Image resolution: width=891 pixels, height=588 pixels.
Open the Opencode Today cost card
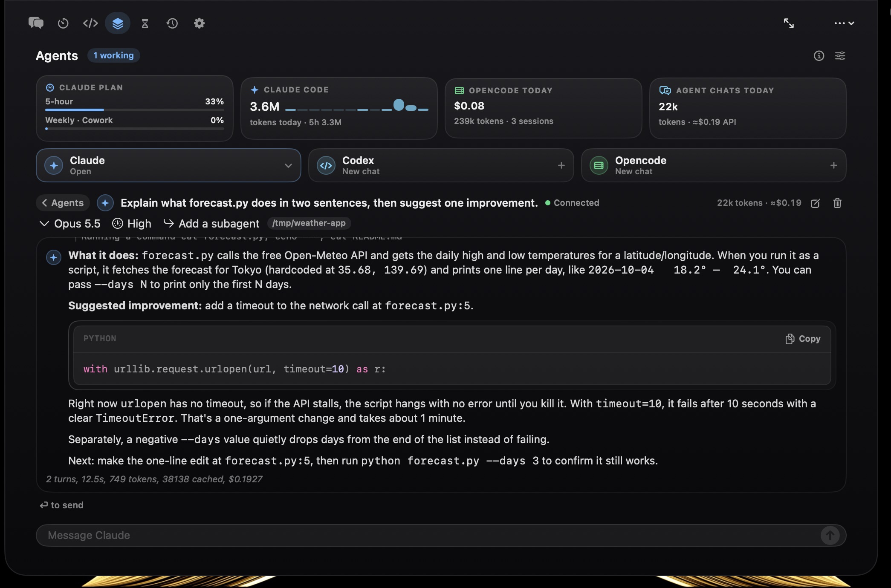(544, 108)
